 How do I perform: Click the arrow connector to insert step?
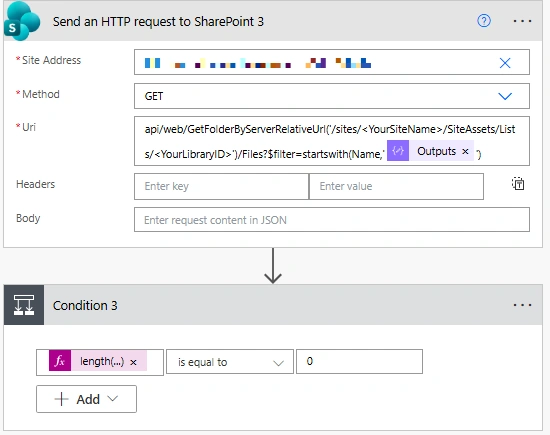[x=273, y=266]
